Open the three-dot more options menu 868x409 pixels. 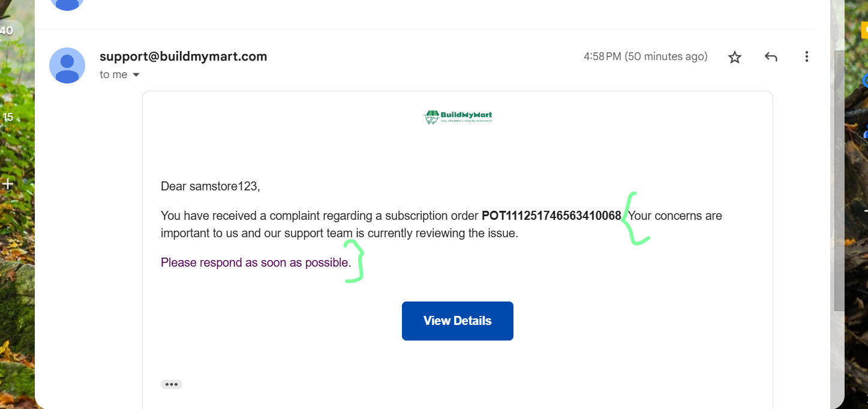pyautogui.click(x=807, y=57)
